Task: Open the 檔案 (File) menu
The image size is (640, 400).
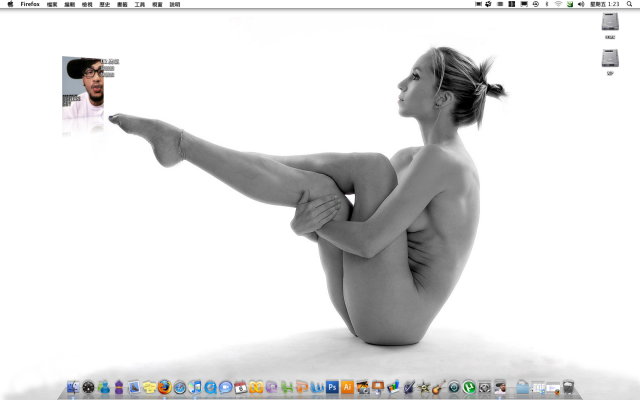Action: pyautogui.click(x=52, y=4)
